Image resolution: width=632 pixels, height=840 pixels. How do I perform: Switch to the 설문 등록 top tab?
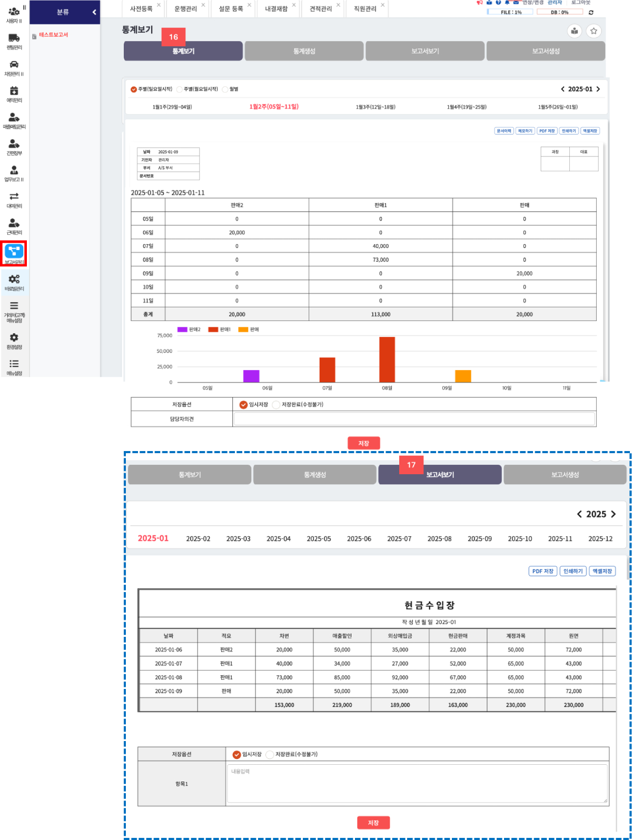(231, 9)
